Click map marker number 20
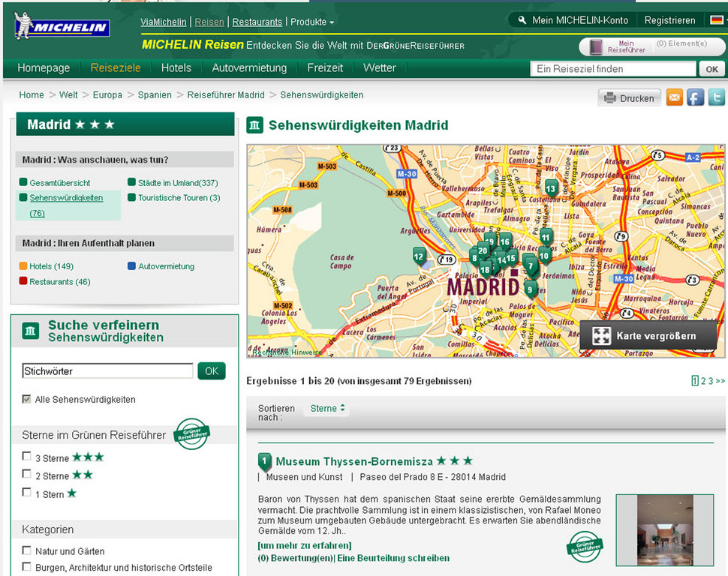 [x=483, y=250]
